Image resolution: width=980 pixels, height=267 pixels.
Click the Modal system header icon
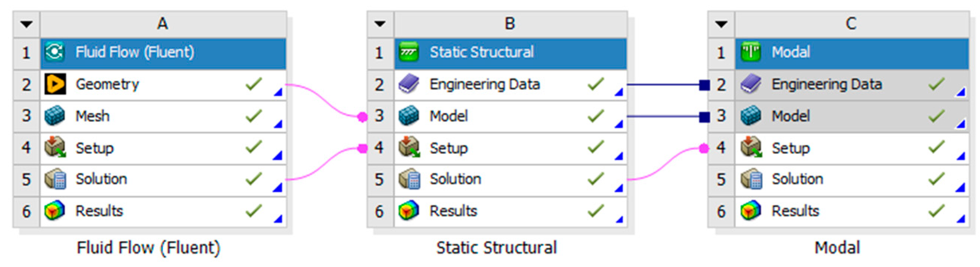tap(751, 52)
